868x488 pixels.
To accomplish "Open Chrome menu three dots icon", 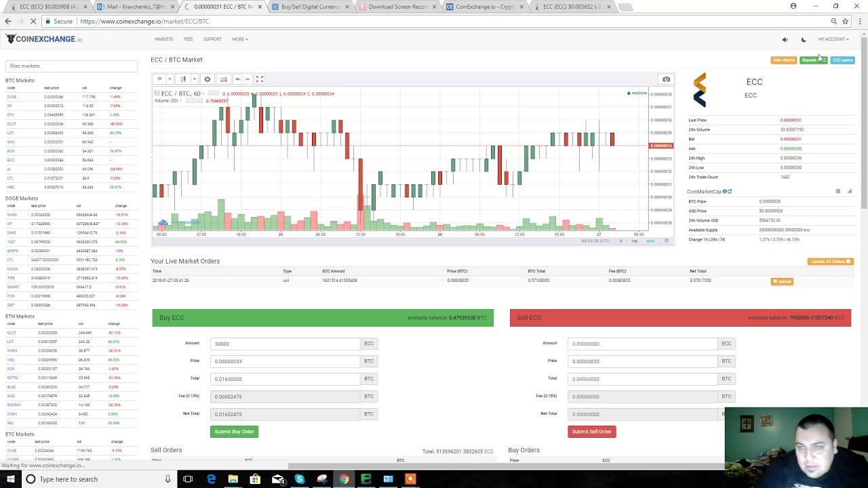I will (860, 21).
